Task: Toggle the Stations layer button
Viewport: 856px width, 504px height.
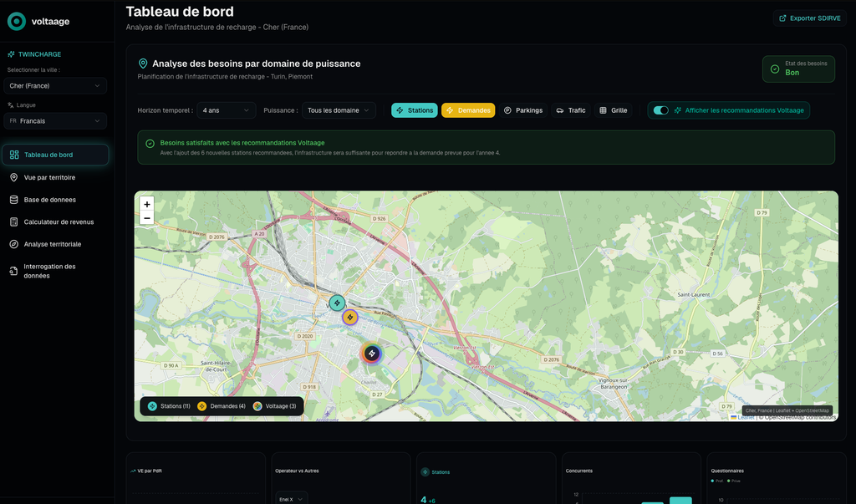Action: (415, 110)
